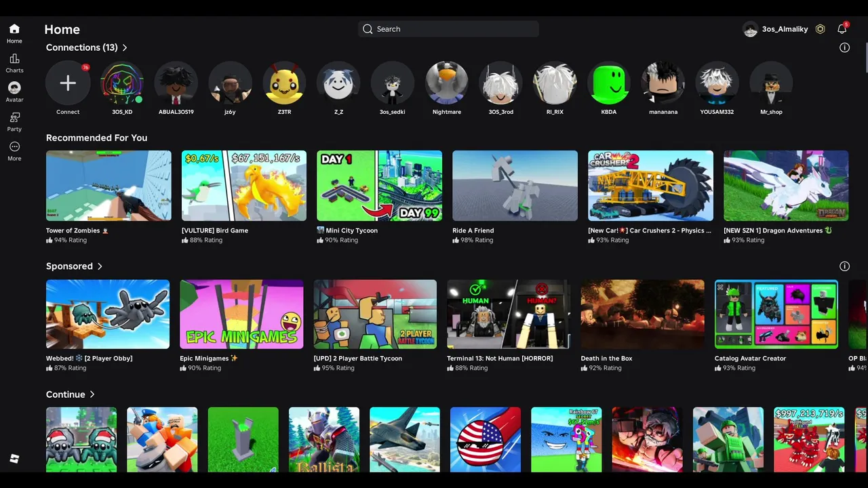Expand the Sponsored section chevron
The height and width of the screenshot is (488, 868).
[x=100, y=266]
